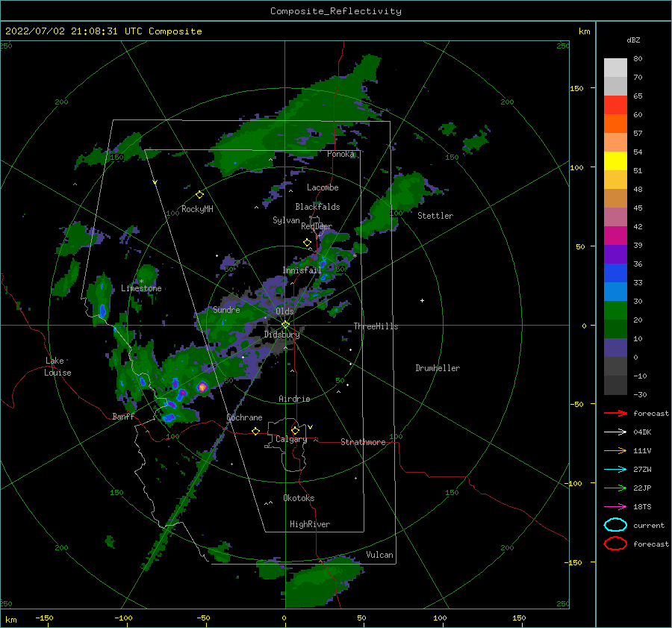Click the cyan 27ZW arrow icon
This screenshot has height=628, width=672.
(x=615, y=470)
